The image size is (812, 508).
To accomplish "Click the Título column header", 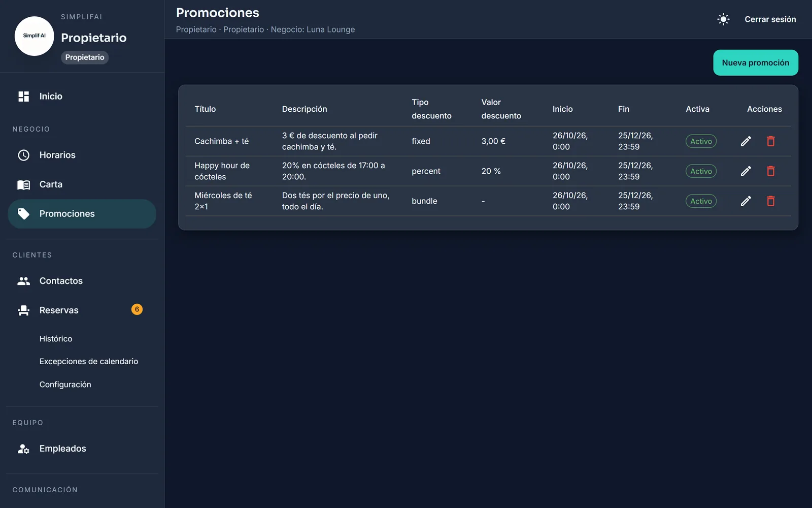I will [205, 109].
